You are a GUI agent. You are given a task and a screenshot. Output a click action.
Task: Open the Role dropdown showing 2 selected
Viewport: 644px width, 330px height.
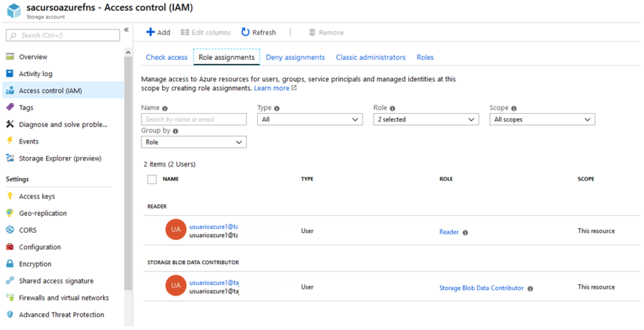click(426, 119)
